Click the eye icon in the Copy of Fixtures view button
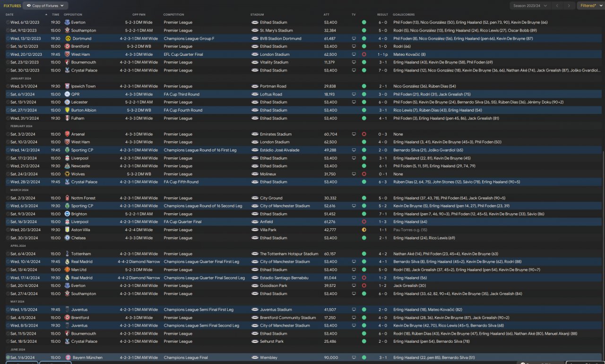This screenshot has height=364, width=605. [x=29, y=6]
